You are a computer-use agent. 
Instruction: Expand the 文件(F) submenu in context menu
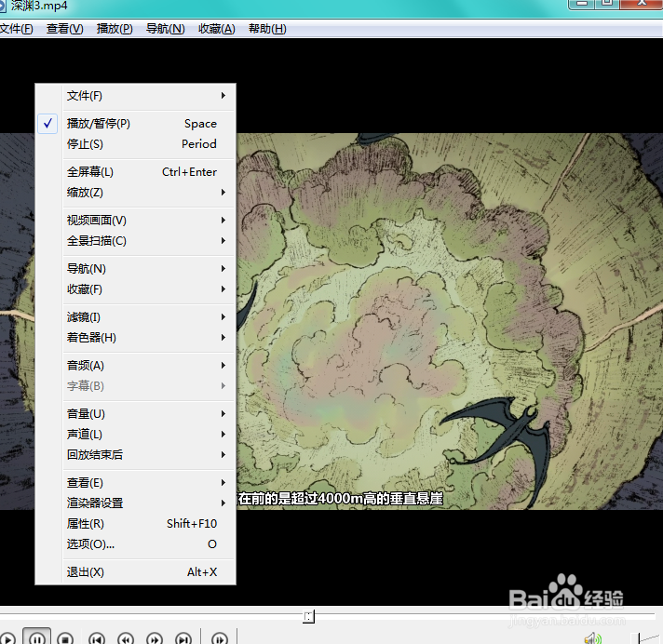coord(135,96)
